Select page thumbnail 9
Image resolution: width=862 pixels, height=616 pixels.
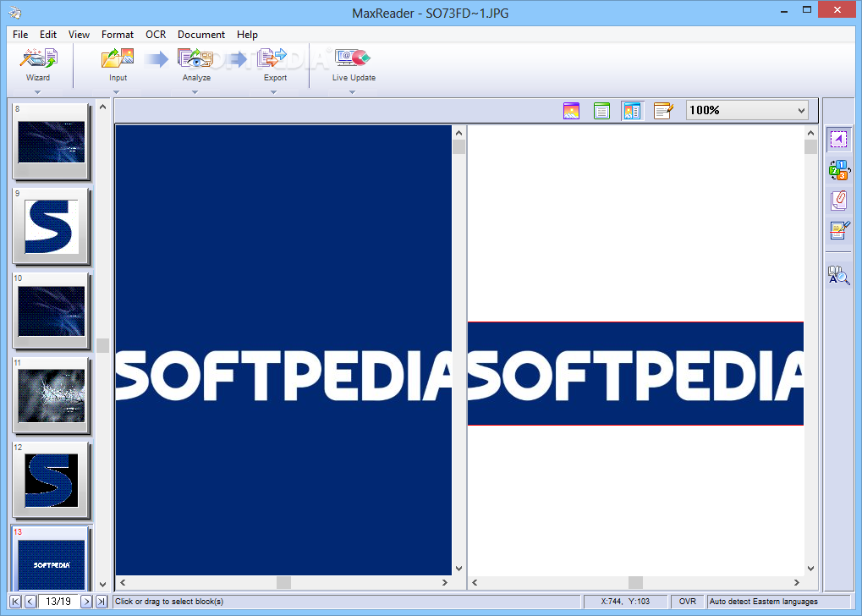pyautogui.click(x=51, y=226)
